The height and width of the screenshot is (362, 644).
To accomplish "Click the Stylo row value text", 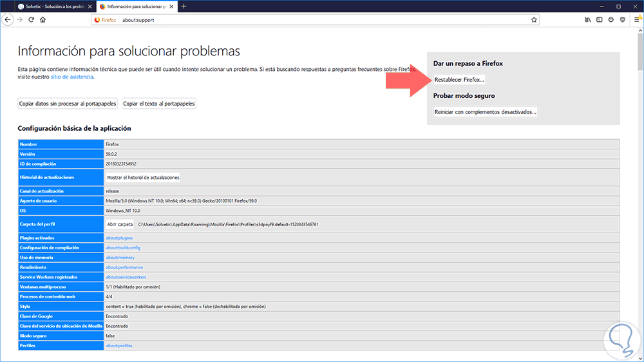I will coord(185,307).
